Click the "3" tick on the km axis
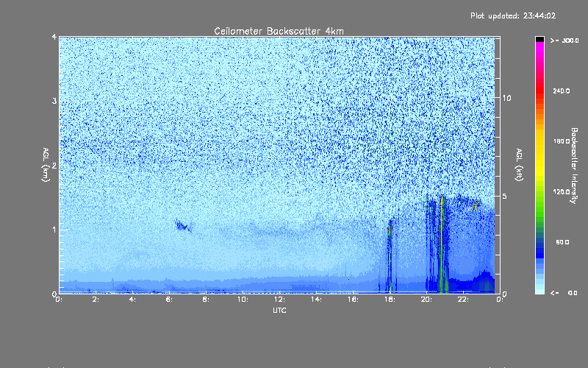This screenshot has height=368, width=588. coord(54,101)
